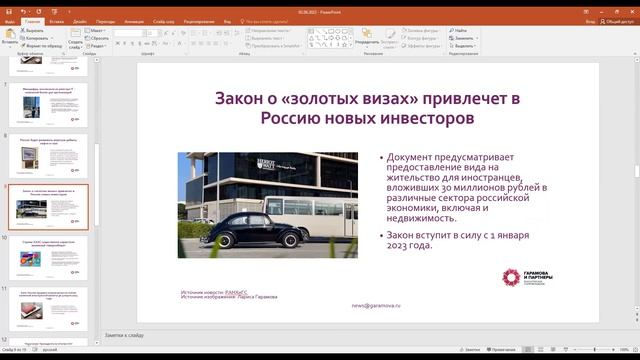Switch to the Переходы ribbon tab

point(105,22)
